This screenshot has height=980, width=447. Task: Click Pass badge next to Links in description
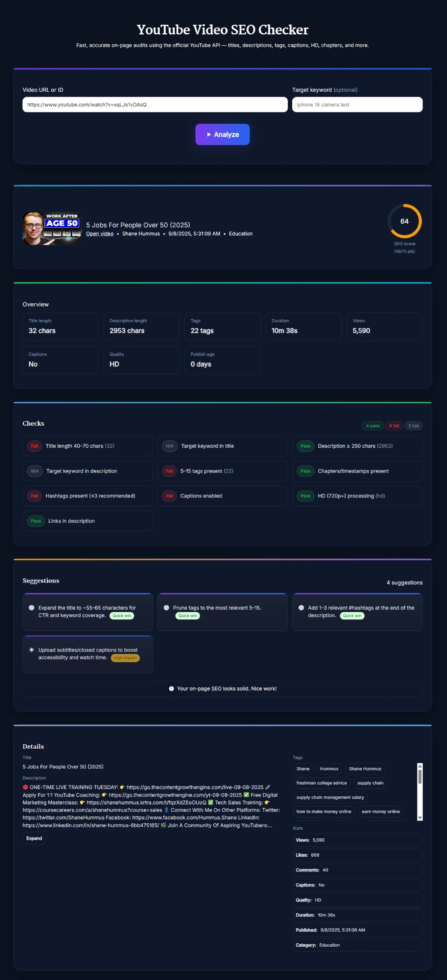click(36, 521)
